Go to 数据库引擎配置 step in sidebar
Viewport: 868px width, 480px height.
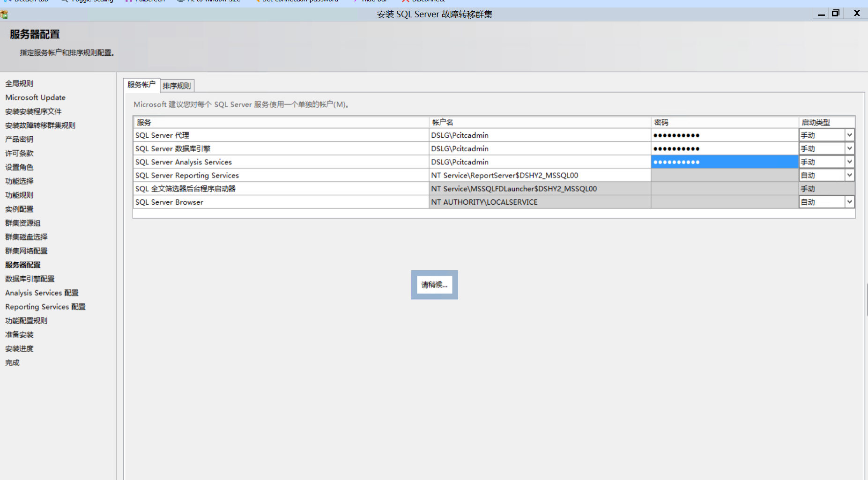pyautogui.click(x=30, y=279)
